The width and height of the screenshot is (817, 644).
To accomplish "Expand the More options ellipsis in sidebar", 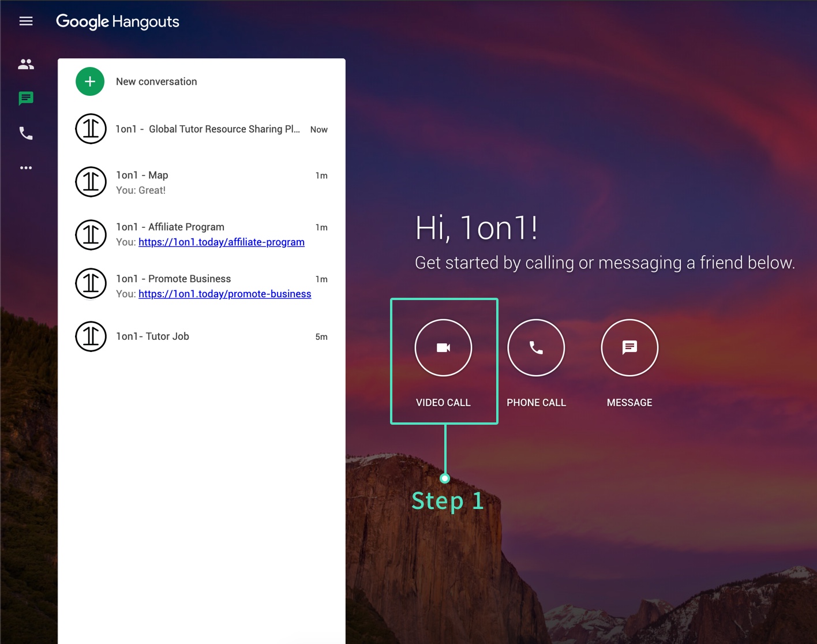I will (26, 168).
